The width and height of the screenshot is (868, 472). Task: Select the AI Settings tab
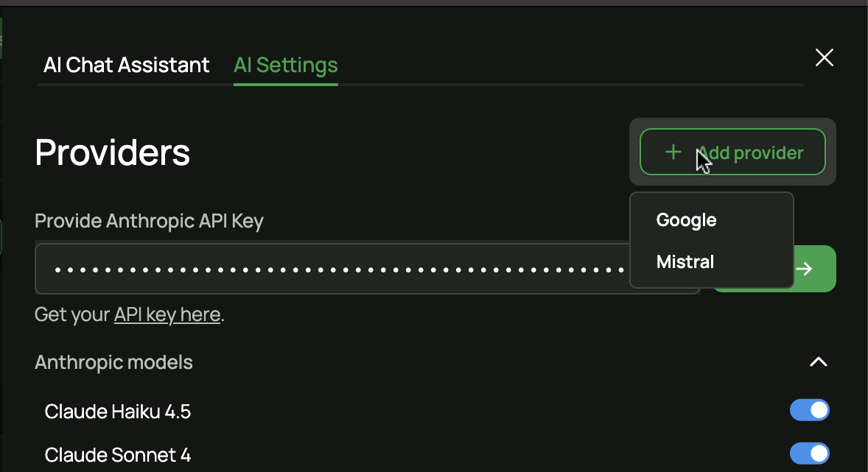click(x=285, y=65)
